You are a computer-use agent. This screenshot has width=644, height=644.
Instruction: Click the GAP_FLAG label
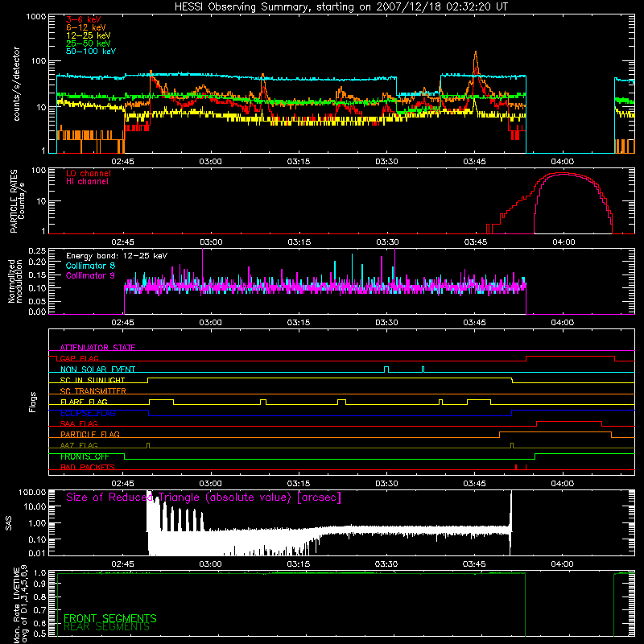[79, 358]
